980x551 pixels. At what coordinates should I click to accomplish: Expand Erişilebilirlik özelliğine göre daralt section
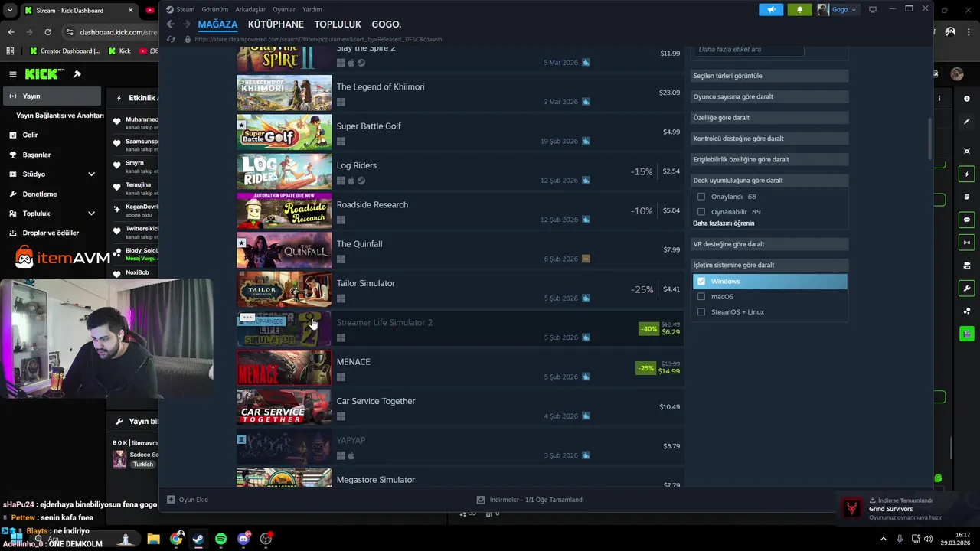pyautogui.click(x=769, y=159)
